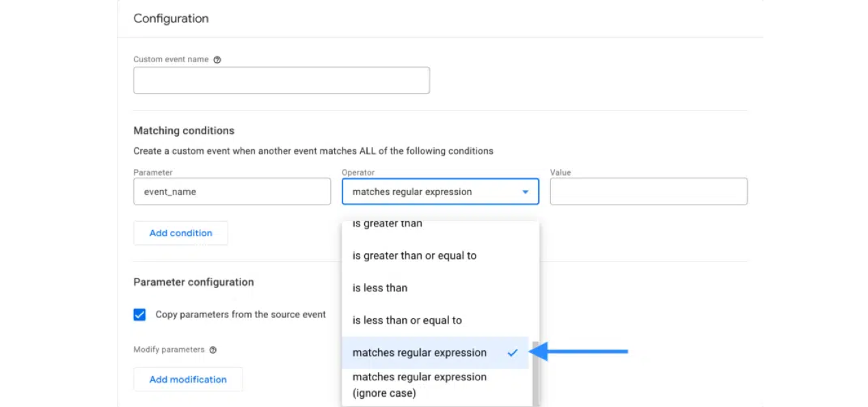Toggle Copy parameters from the source event checkbox
Image resolution: width=868 pixels, height=407 pixels.
(x=139, y=315)
